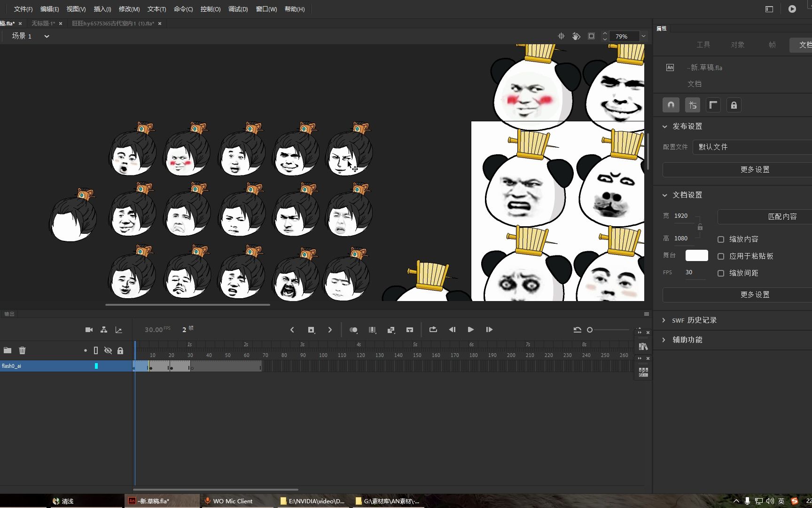This screenshot has height=508, width=812.
Task: Click the center frame icon
Action: coord(410,330)
